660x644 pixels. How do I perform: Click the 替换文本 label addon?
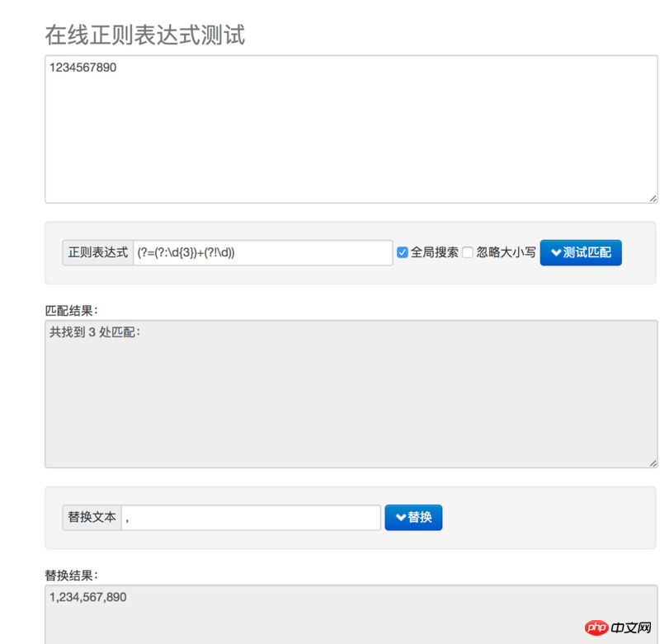coord(92,517)
